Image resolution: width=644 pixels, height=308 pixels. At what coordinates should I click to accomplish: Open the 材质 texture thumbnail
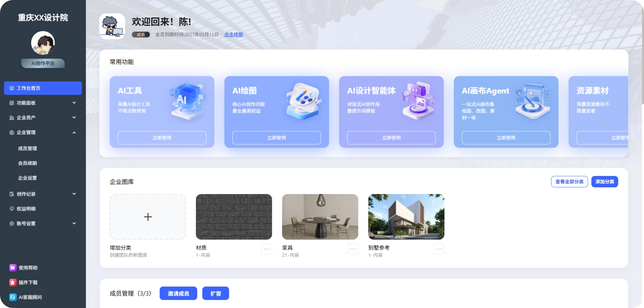click(x=234, y=217)
